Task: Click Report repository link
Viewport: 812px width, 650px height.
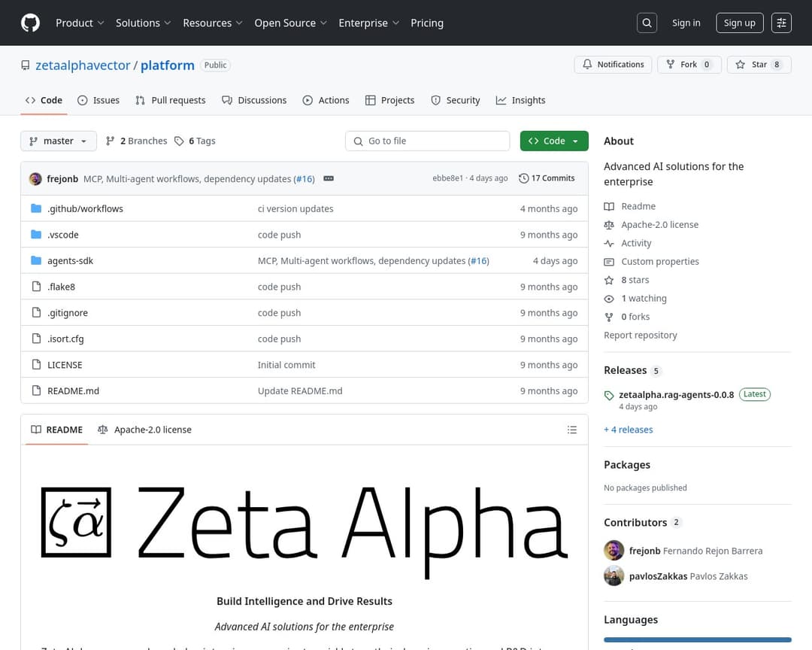Action: pyautogui.click(x=640, y=336)
